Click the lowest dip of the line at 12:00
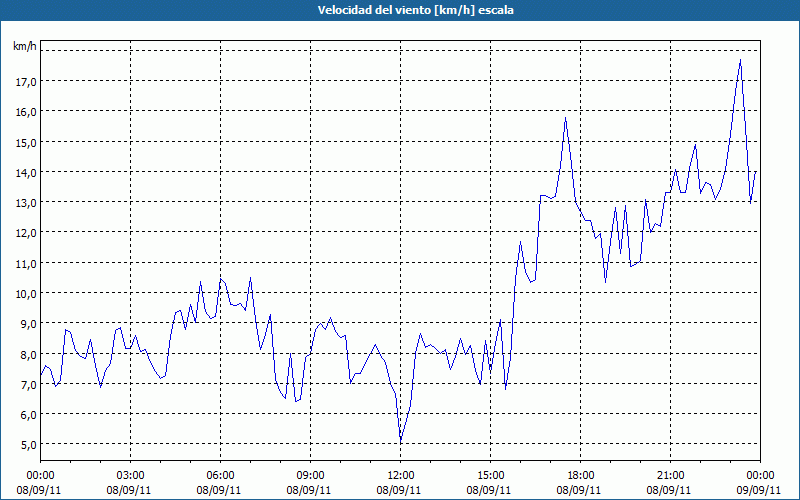Screen dimensions: 800x500 [401, 442]
